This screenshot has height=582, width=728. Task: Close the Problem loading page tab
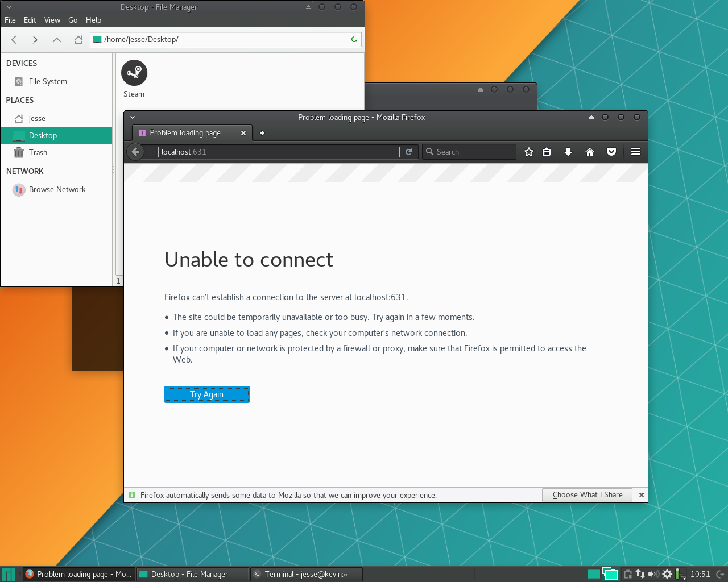click(243, 133)
